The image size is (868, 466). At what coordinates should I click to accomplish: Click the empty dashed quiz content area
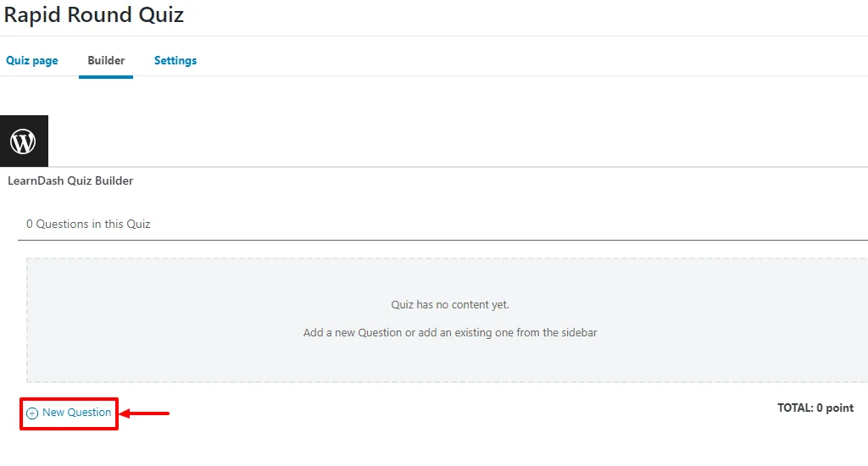coord(447,320)
